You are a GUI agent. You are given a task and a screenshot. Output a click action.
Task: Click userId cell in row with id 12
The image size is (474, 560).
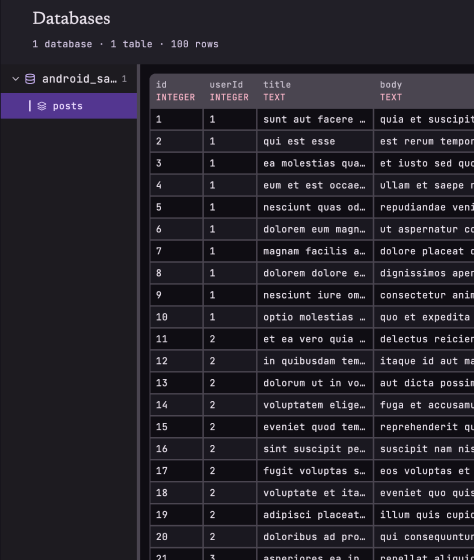click(230, 361)
